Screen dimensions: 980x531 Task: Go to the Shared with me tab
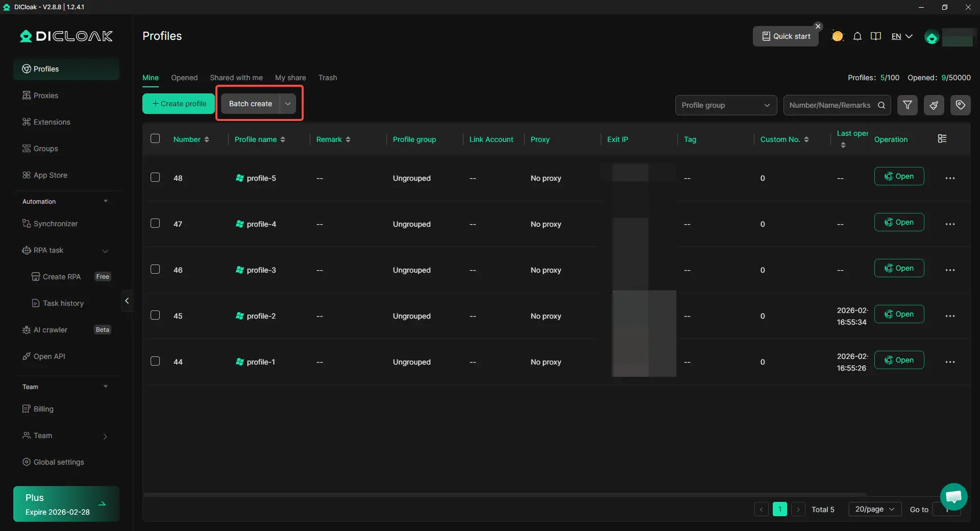236,78
